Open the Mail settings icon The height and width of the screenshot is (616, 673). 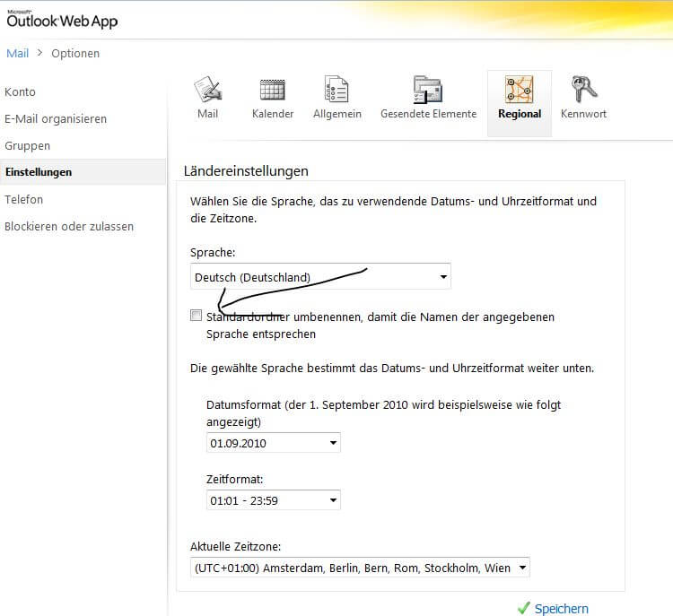(208, 90)
